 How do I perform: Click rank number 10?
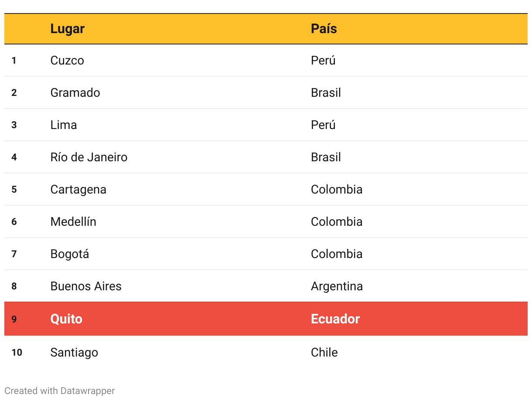pyautogui.click(x=17, y=352)
